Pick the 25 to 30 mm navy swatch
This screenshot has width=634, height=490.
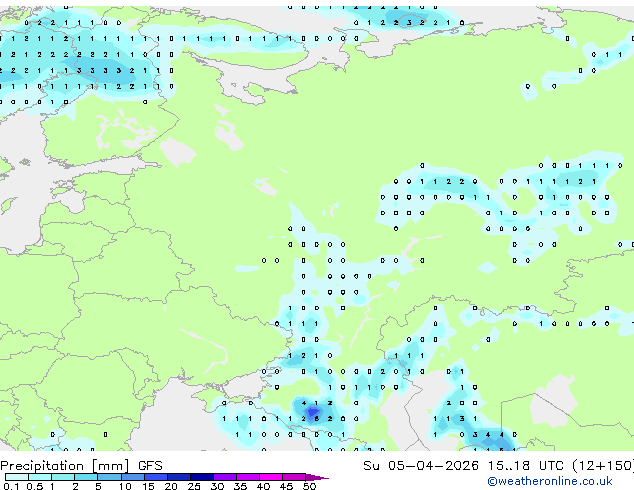(201, 477)
